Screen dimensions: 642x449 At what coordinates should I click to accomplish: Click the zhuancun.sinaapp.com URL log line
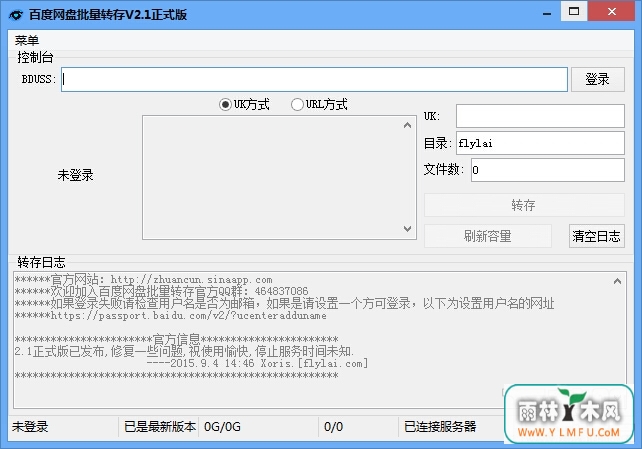(x=144, y=280)
